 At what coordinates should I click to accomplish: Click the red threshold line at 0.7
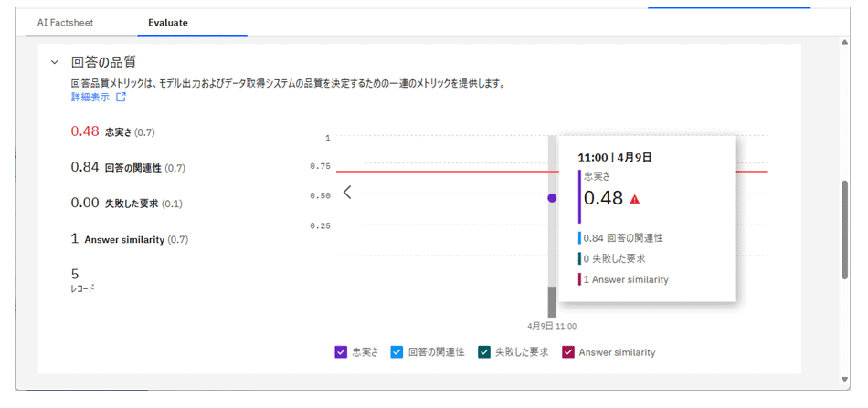pos(439,171)
